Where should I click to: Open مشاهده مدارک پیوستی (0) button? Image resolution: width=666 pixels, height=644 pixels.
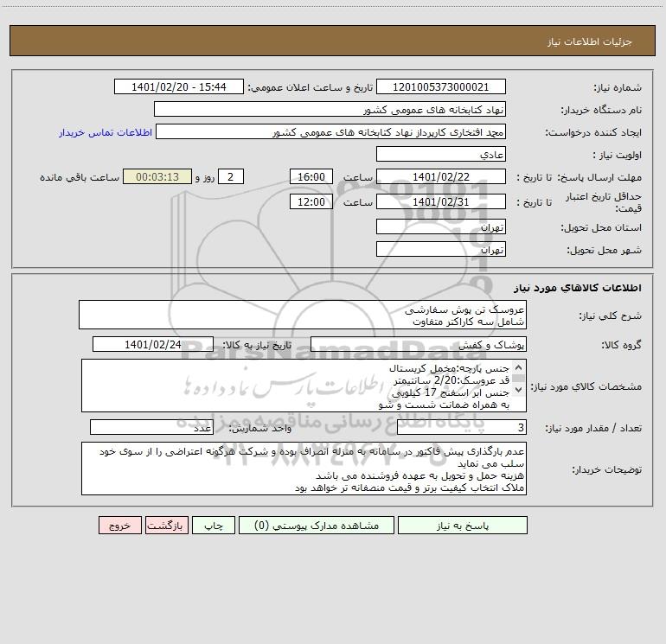tap(317, 526)
